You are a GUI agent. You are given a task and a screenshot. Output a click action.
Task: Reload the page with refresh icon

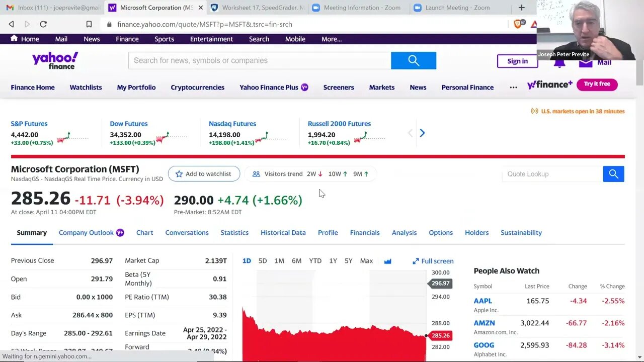coord(43,24)
